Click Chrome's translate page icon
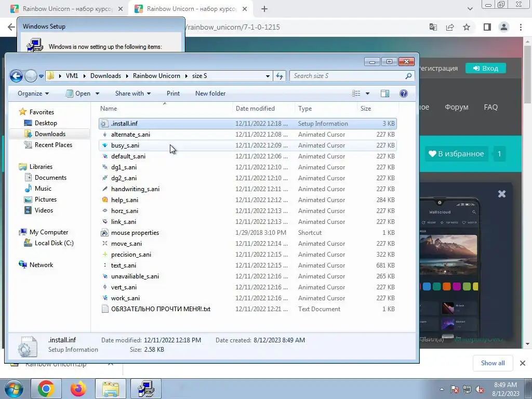Viewport: 532px width, 399px height. pos(433,27)
